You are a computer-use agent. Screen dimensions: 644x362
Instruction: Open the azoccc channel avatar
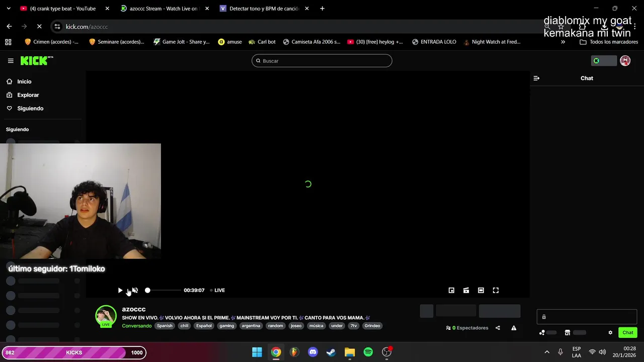click(x=106, y=316)
